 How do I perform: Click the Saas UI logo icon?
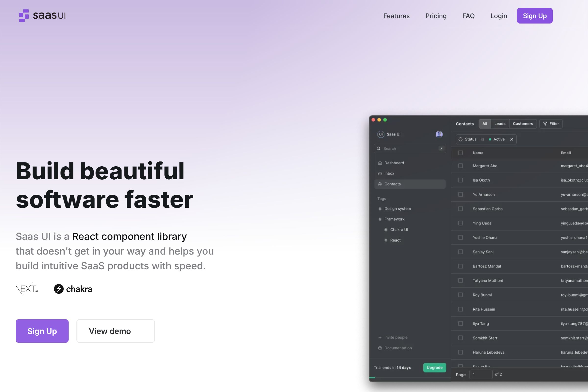24,15
